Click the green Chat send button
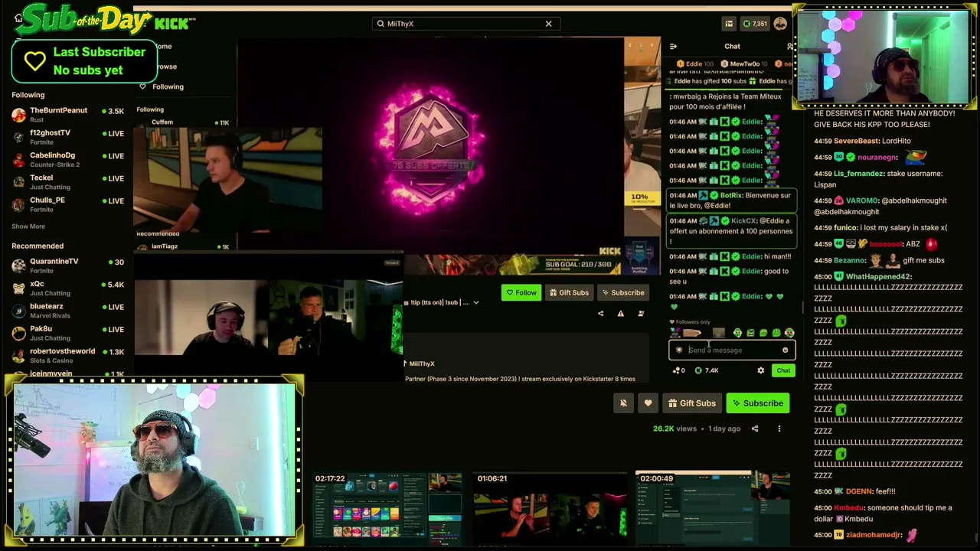The width and height of the screenshot is (980, 551). 783,370
